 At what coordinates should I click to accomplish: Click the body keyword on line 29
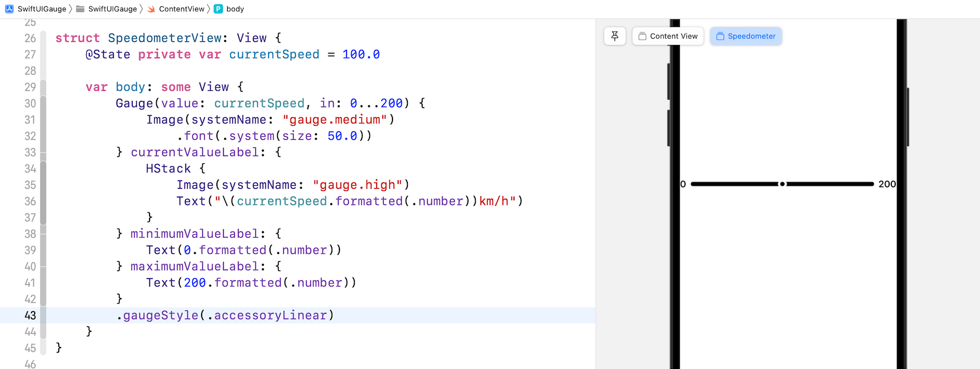pos(130,87)
